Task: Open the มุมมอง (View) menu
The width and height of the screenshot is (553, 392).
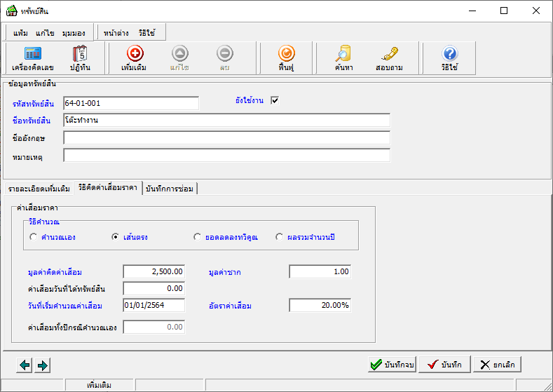Action: pos(74,33)
